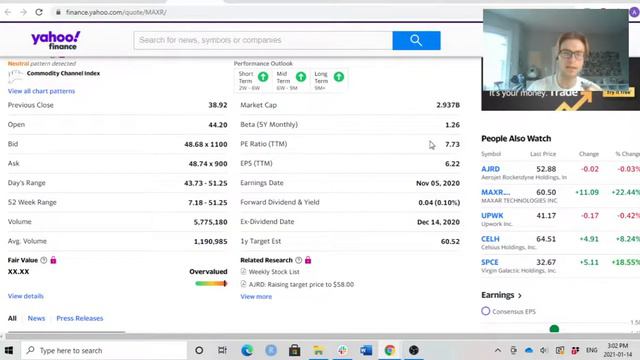
Task: Open AJRD Raising target price report
Action: [x=301, y=284]
